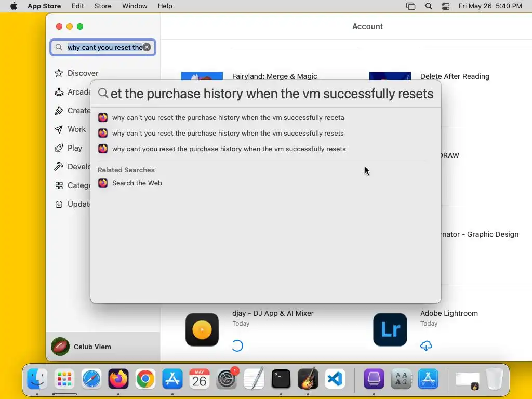532x399 pixels.
Task: Click the Spotlight query text field
Action: [x=272, y=94]
